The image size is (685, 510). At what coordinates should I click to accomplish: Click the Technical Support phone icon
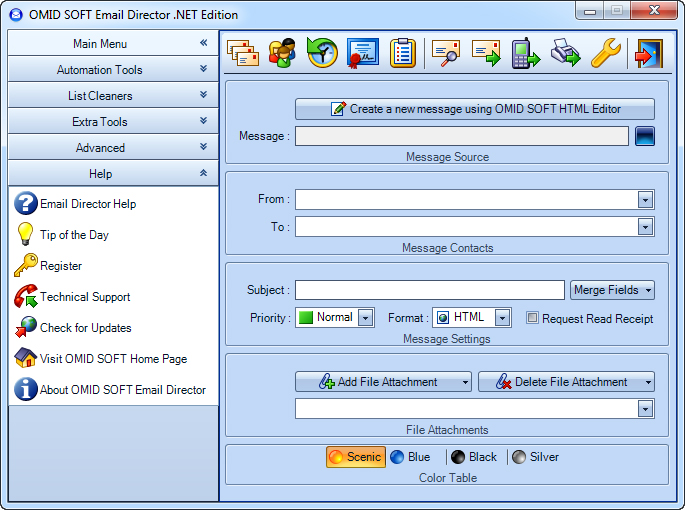(26, 296)
